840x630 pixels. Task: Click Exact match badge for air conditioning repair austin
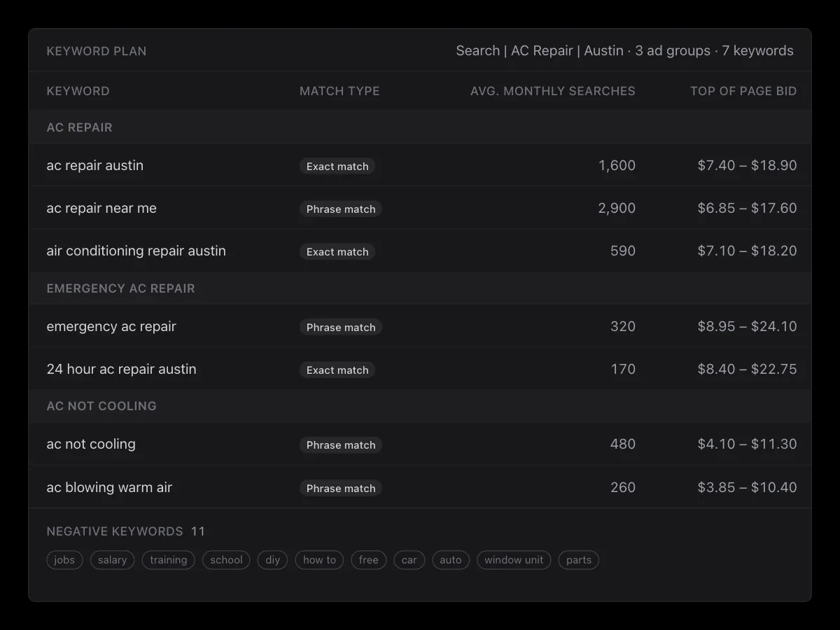click(x=337, y=252)
